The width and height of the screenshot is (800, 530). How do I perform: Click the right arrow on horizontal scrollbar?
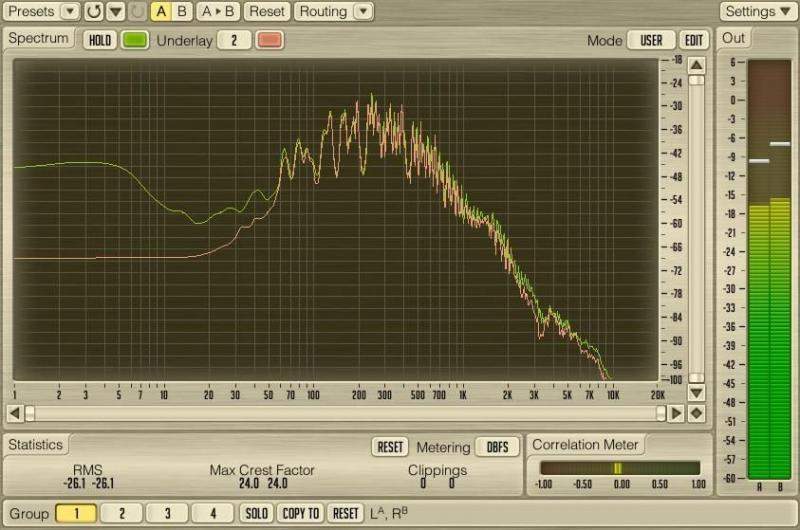pos(677,412)
